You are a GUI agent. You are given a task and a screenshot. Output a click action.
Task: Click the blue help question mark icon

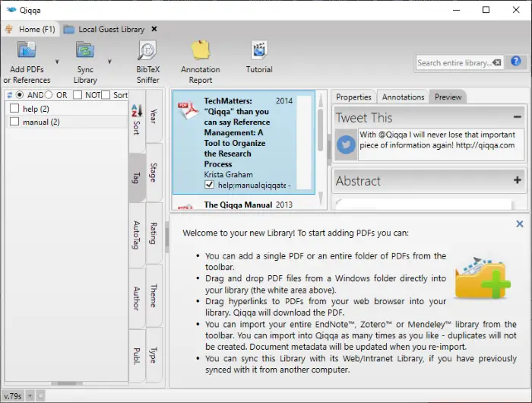pos(516,62)
